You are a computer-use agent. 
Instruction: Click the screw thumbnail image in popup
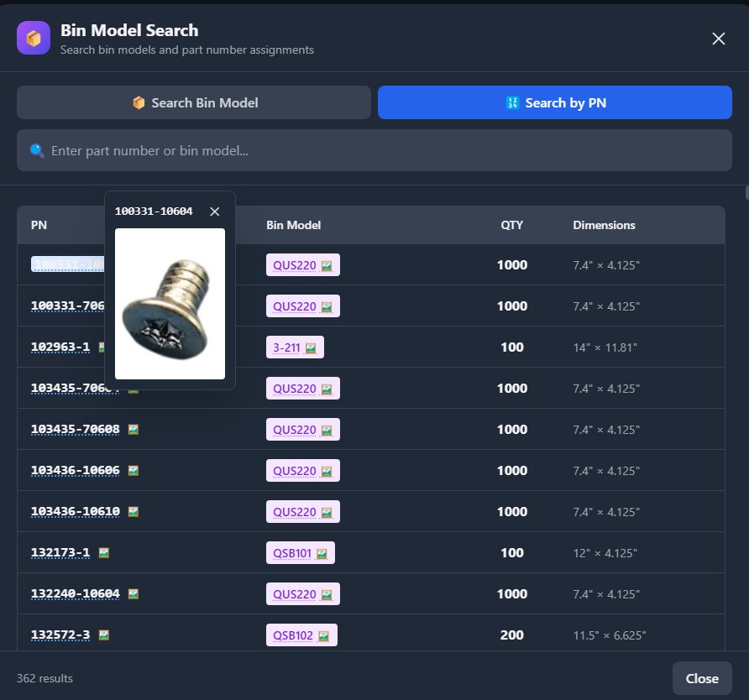pyautogui.click(x=170, y=304)
